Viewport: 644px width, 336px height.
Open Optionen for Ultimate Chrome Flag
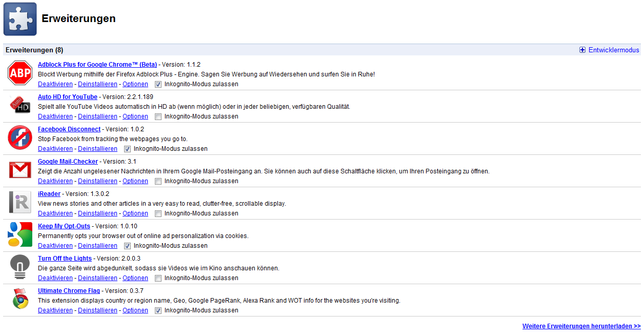pos(135,310)
